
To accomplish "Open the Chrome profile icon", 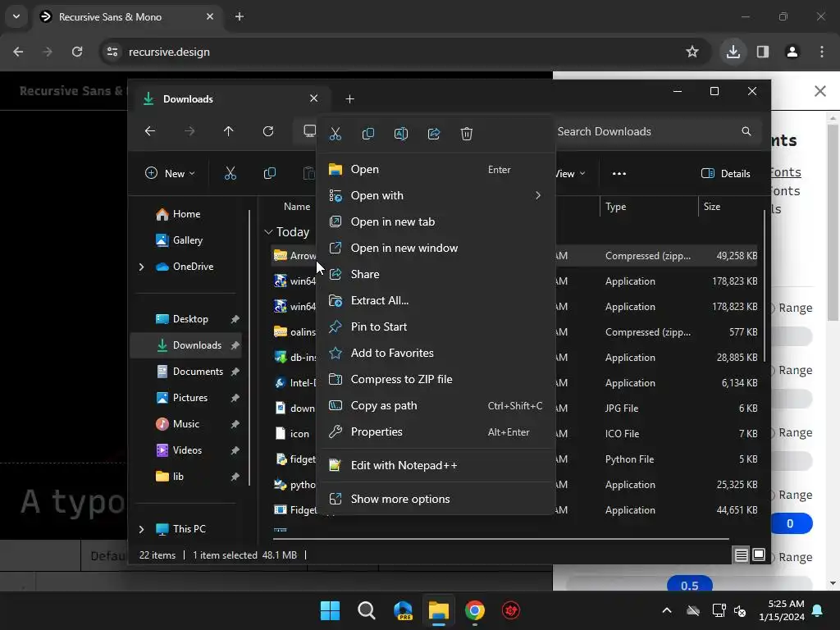I will click(x=792, y=52).
